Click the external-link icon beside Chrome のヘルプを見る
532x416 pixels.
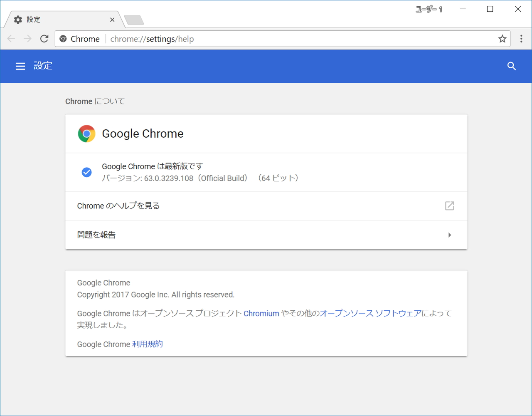tap(449, 206)
